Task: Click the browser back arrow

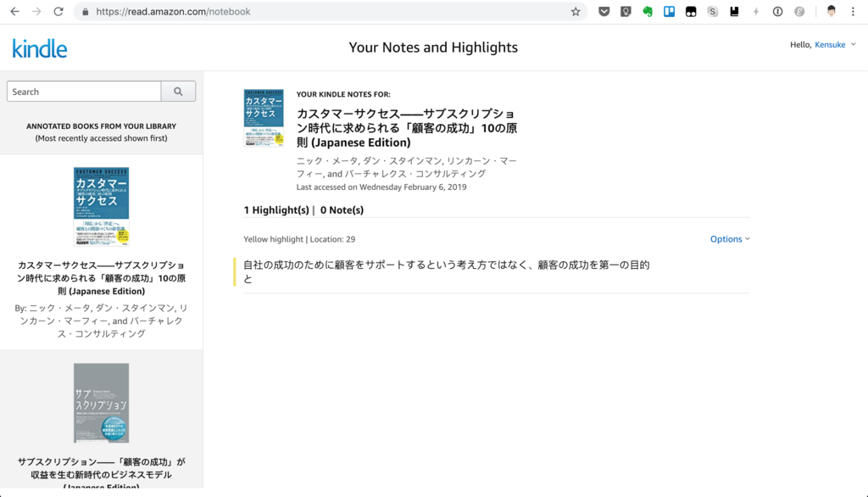Action: 13,12
